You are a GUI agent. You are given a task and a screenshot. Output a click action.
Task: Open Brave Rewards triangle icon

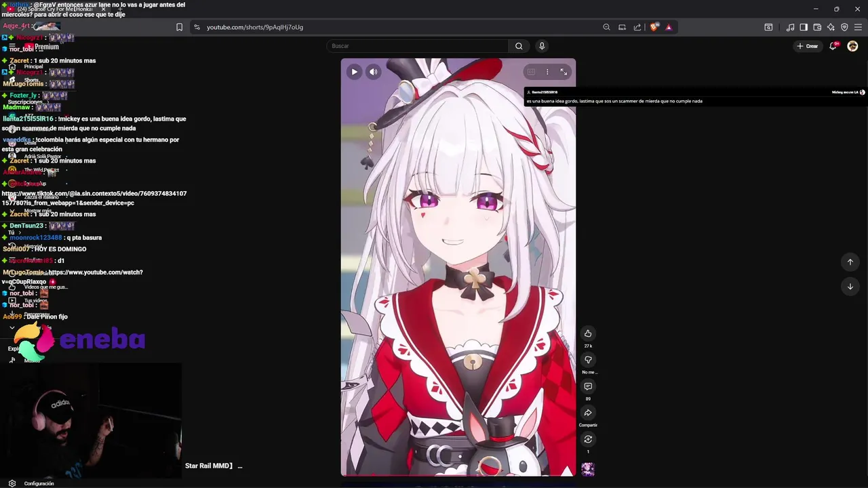669,27
